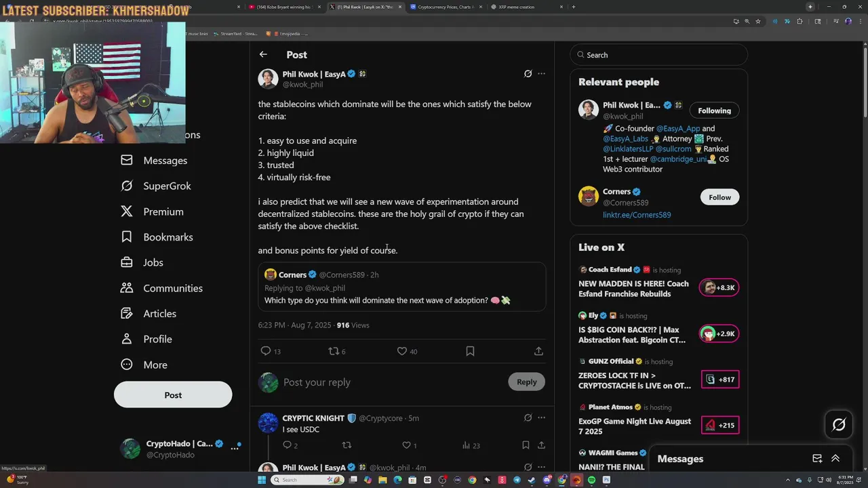The image size is (868, 488).
Task: Open Premium in the sidebar
Action: click(153, 211)
